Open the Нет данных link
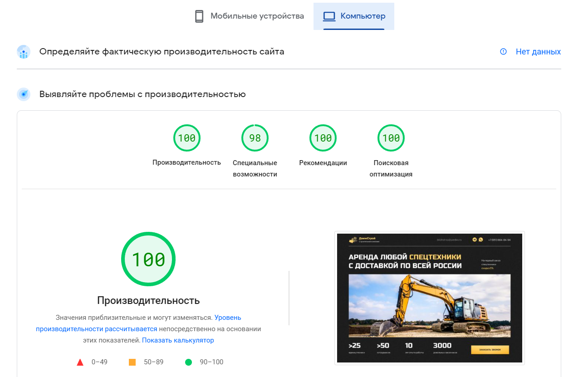The image size is (588, 377). (538, 52)
